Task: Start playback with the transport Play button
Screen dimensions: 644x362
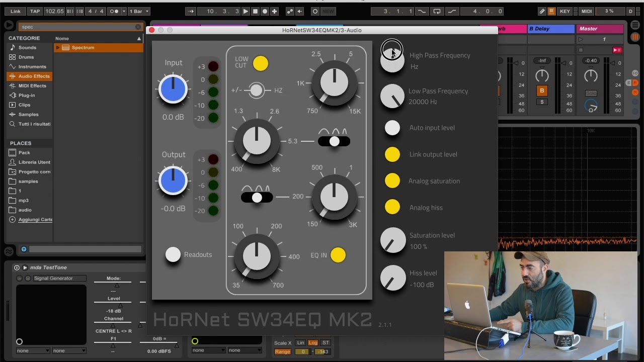Action: pyautogui.click(x=246, y=11)
